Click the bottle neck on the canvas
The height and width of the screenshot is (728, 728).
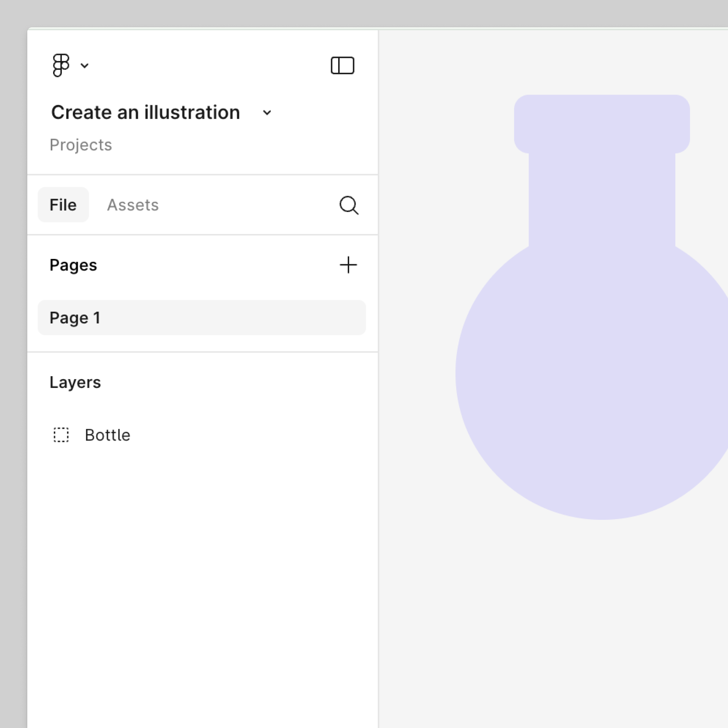point(602,199)
